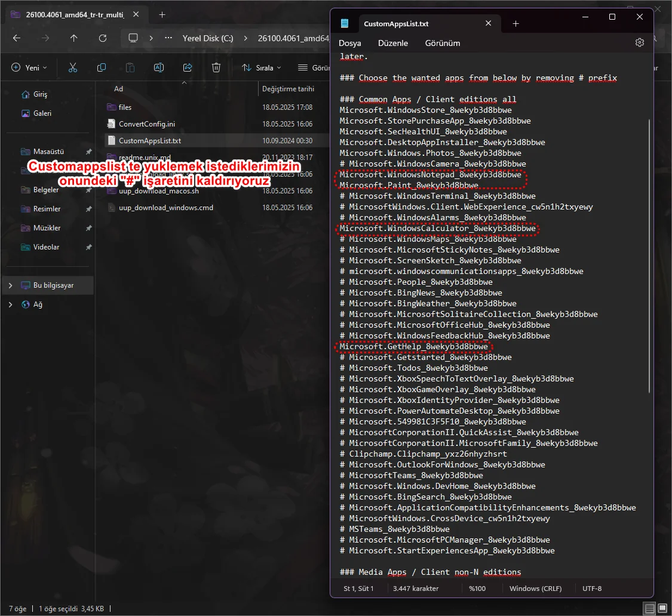The image size is (672, 616).
Task: Click the %100 zoom level in status bar
Action: [477, 589]
